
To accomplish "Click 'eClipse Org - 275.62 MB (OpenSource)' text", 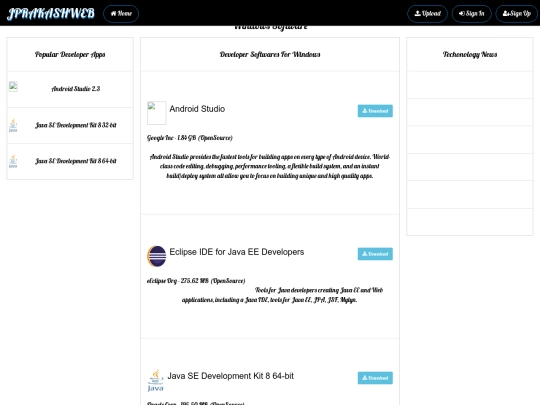I will [196, 281].
